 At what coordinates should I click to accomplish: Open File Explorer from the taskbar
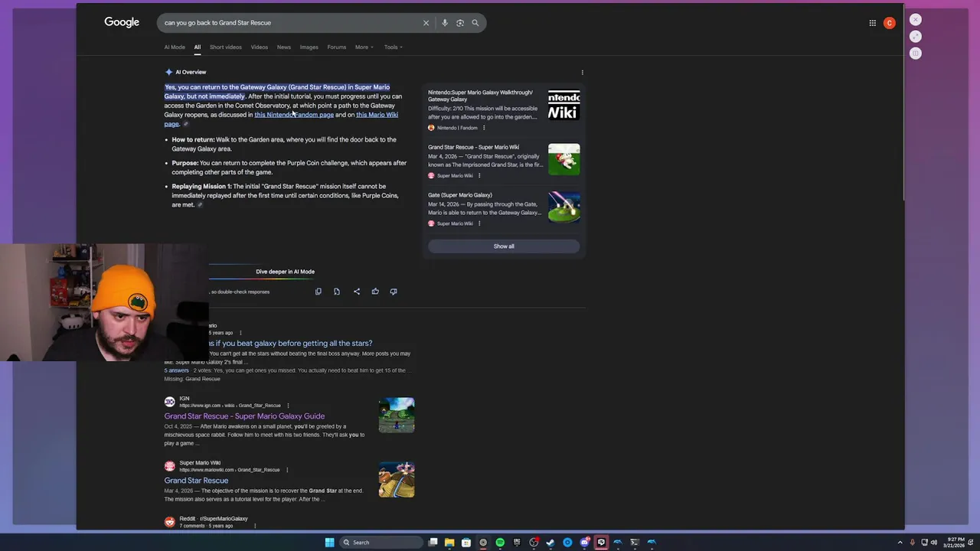(x=449, y=543)
